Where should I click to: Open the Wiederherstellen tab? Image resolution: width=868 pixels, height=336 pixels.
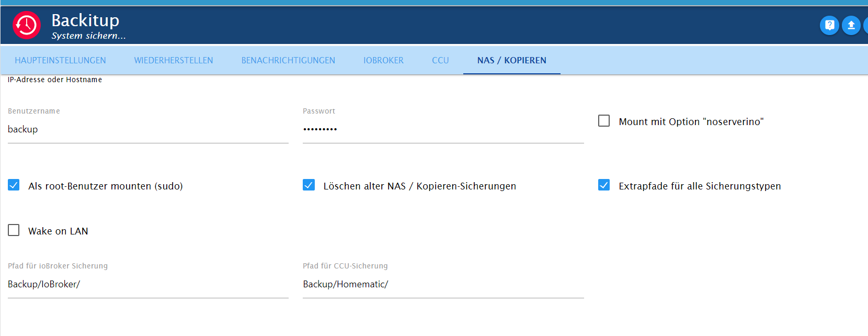coord(174,60)
